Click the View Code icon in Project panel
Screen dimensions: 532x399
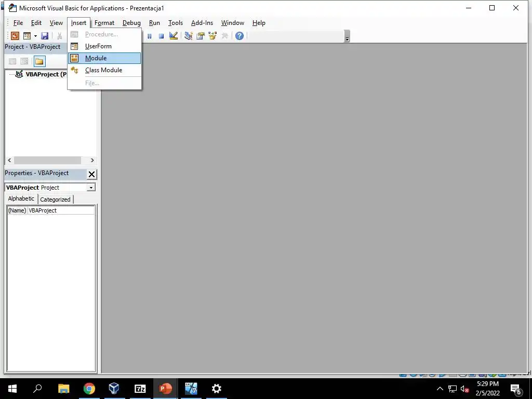click(x=12, y=61)
